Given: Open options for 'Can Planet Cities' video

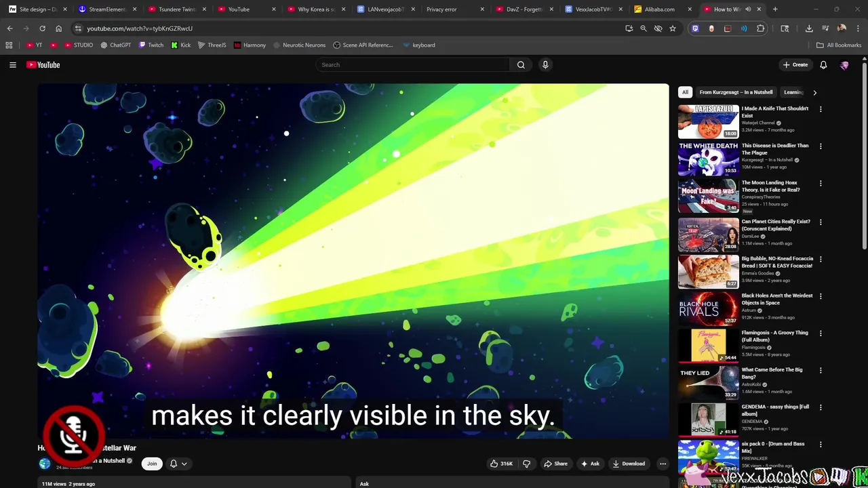Looking at the screenshot, I should 821,222.
